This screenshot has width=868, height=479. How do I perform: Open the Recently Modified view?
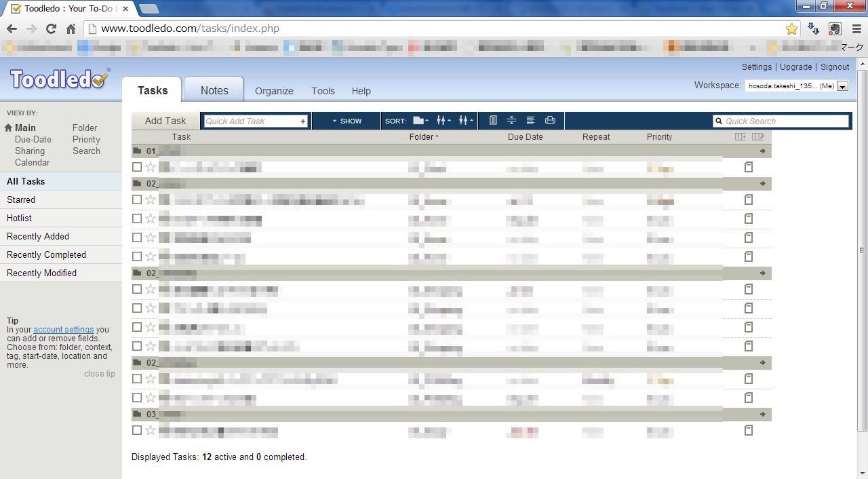point(61,273)
